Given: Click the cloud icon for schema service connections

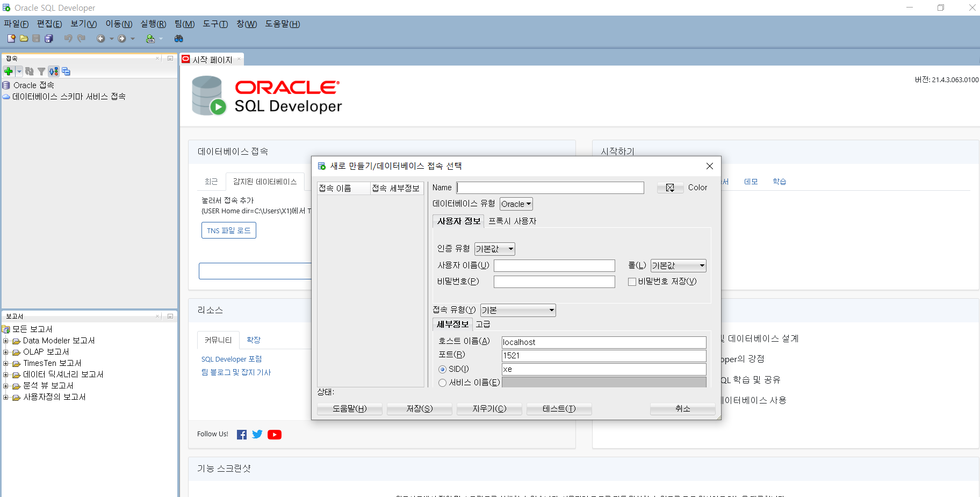Looking at the screenshot, I should pyautogui.click(x=6, y=97).
